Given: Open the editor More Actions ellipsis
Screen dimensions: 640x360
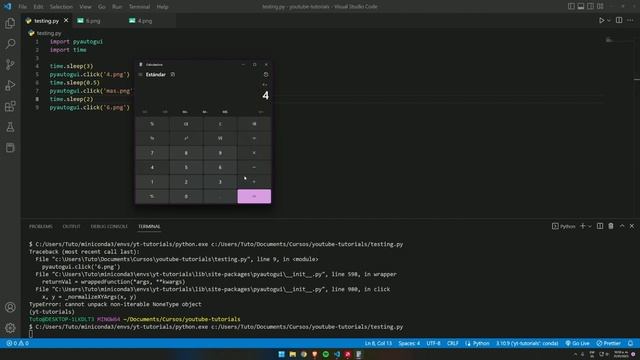Looking at the screenshot, I should 631,20.
